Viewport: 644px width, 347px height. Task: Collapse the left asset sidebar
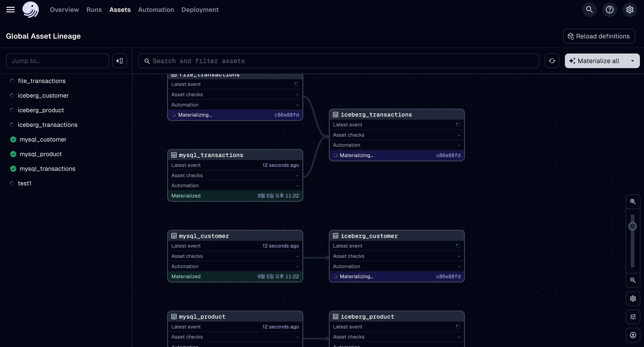pos(119,61)
